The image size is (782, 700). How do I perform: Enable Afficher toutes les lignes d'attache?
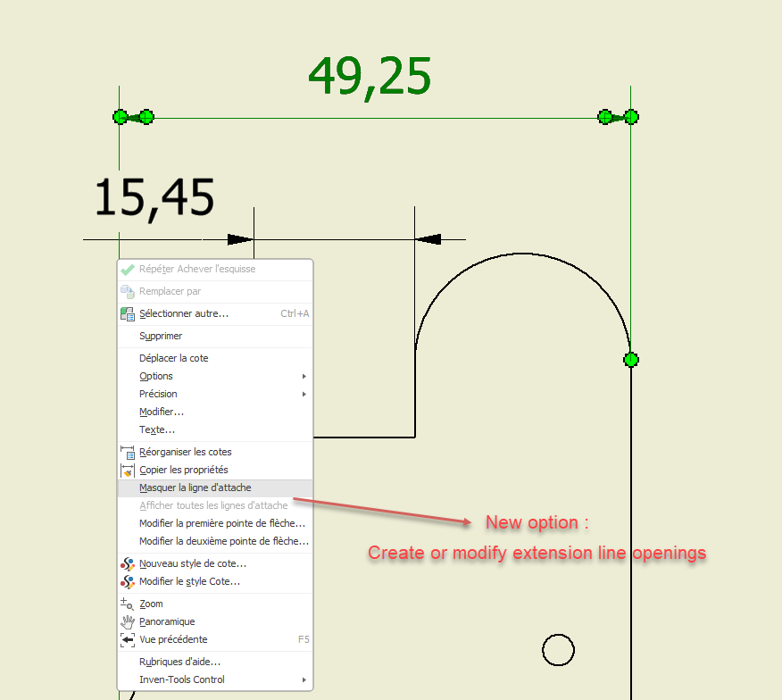click(x=212, y=505)
